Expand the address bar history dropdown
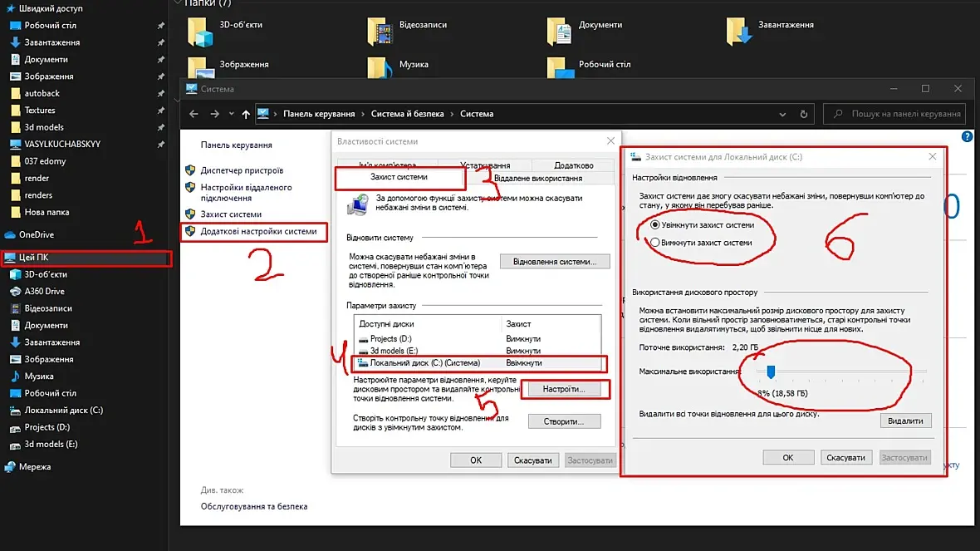Image resolution: width=980 pixels, height=551 pixels. tap(782, 114)
